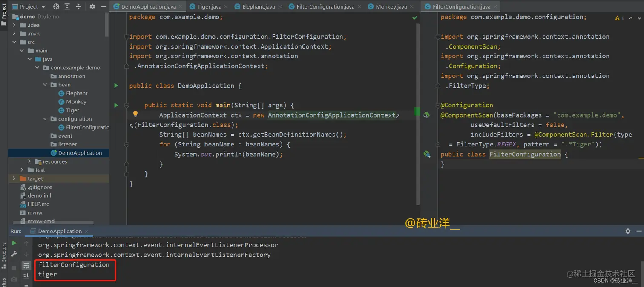This screenshot has width=644, height=287.
Task: Open the Structure side tab
Action: (4, 255)
